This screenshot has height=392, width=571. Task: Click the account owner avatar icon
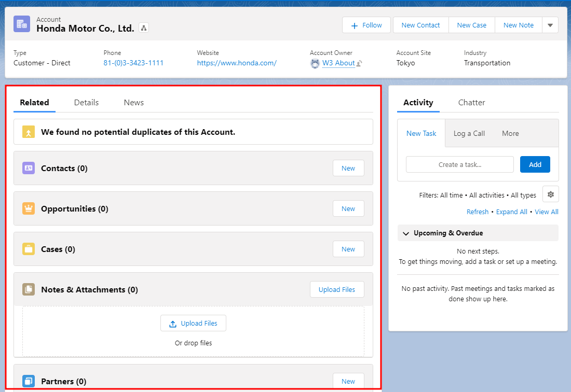[315, 63]
